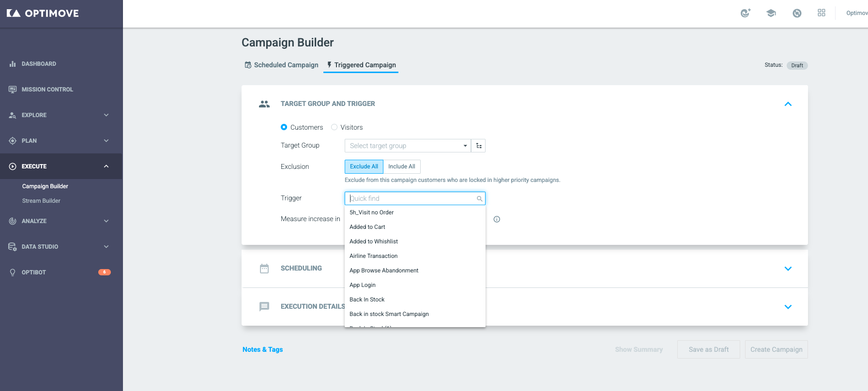Viewport: 868px width, 391px height.
Task: Click the Save as Draft button
Action: tap(708, 349)
